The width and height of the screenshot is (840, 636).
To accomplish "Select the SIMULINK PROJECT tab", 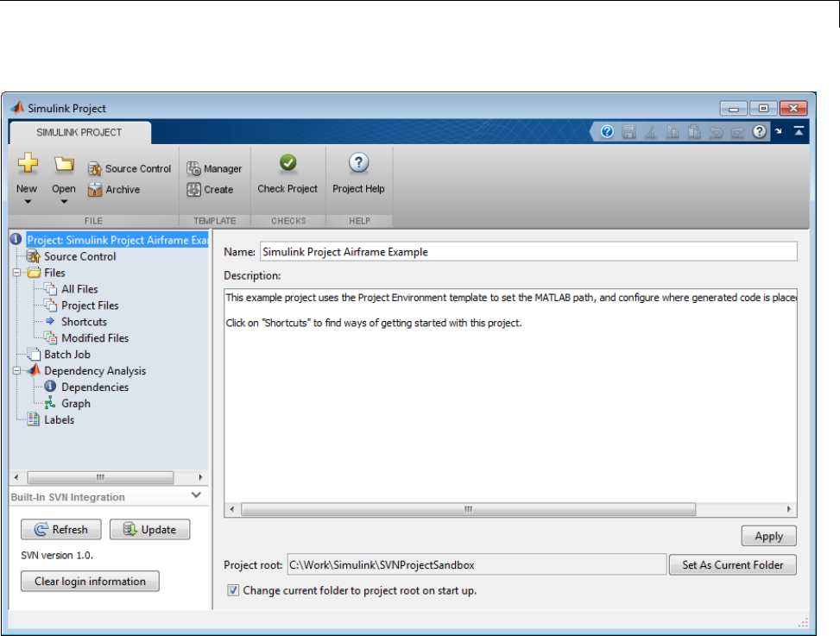I will (x=79, y=132).
